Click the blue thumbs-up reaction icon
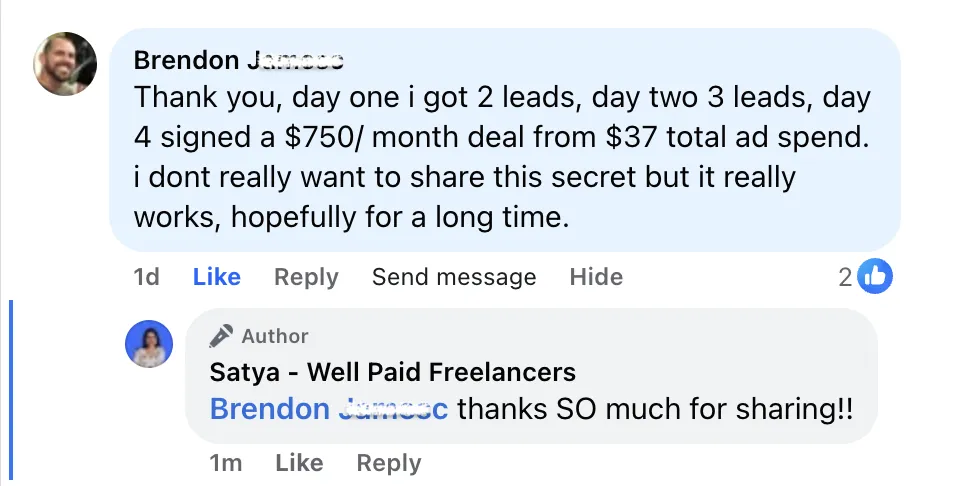Image resolution: width=980 pixels, height=486 pixels. [x=876, y=277]
